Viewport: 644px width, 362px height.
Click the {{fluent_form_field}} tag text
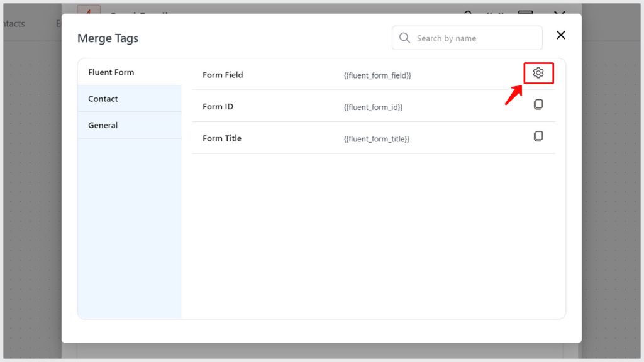pyautogui.click(x=377, y=75)
